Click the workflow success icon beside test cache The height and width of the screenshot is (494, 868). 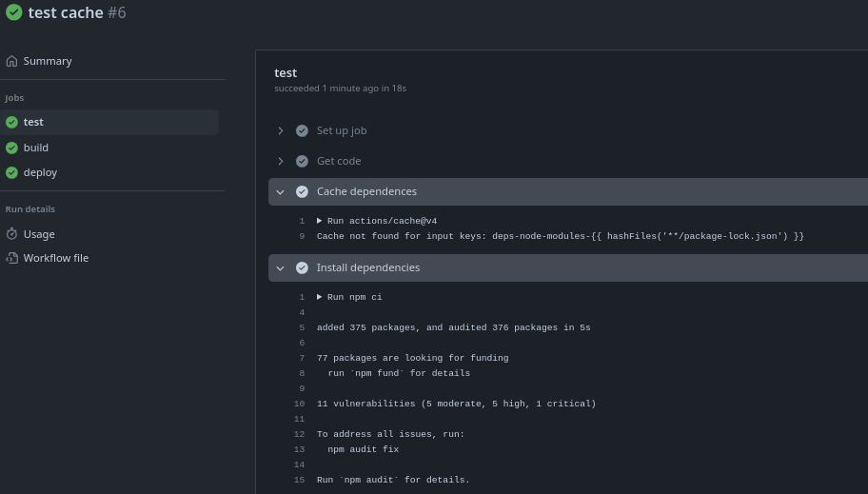[x=14, y=12]
